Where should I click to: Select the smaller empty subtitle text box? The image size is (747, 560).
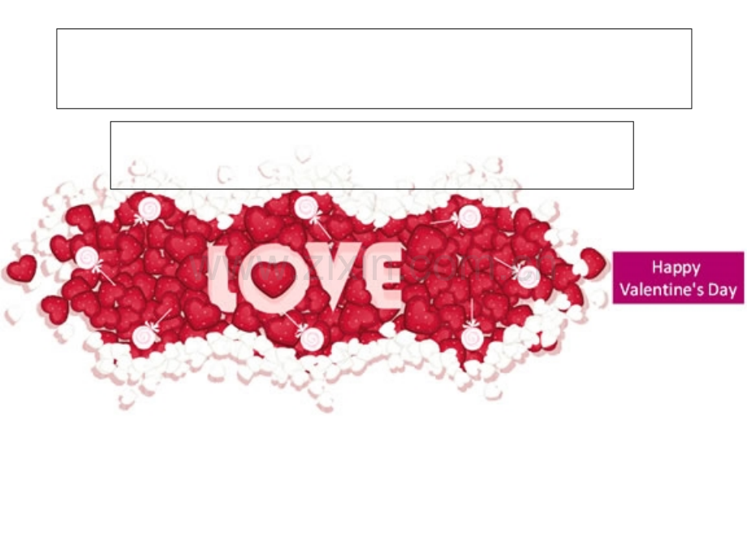(x=372, y=155)
